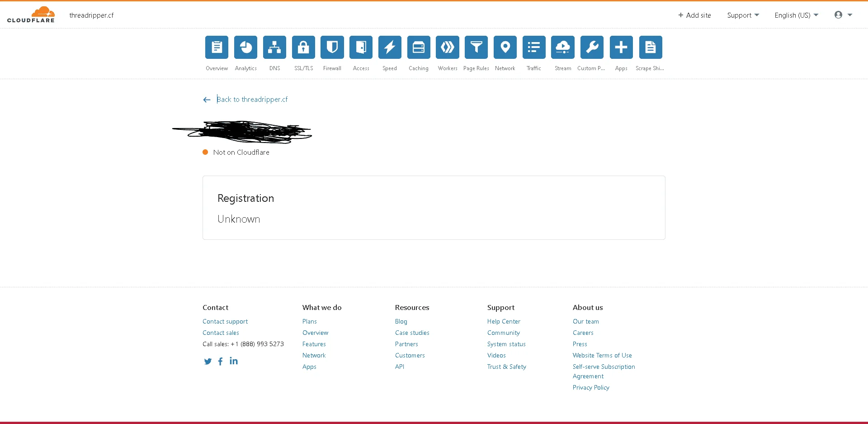Screen dimensions: 868x424
Task: Open Cloudflare's LinkedIn page
Action: [x=234, y=361]
